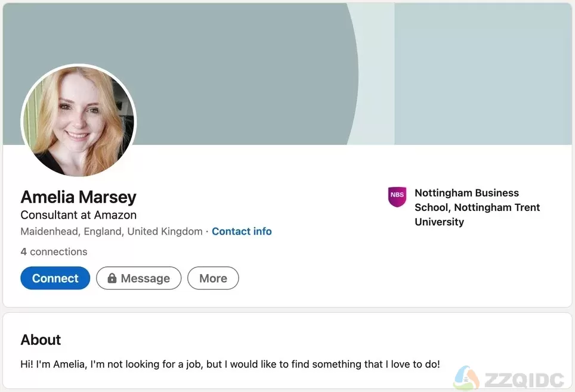View Amelia Marsey's profile photo
This screenshot has height=392, width=575.
pos(79,120)
